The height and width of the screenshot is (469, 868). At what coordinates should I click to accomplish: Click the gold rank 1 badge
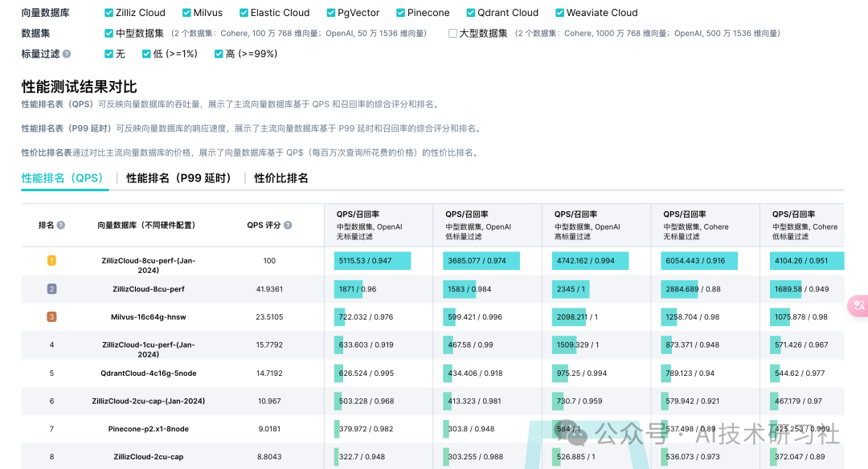tap(51, 260)
